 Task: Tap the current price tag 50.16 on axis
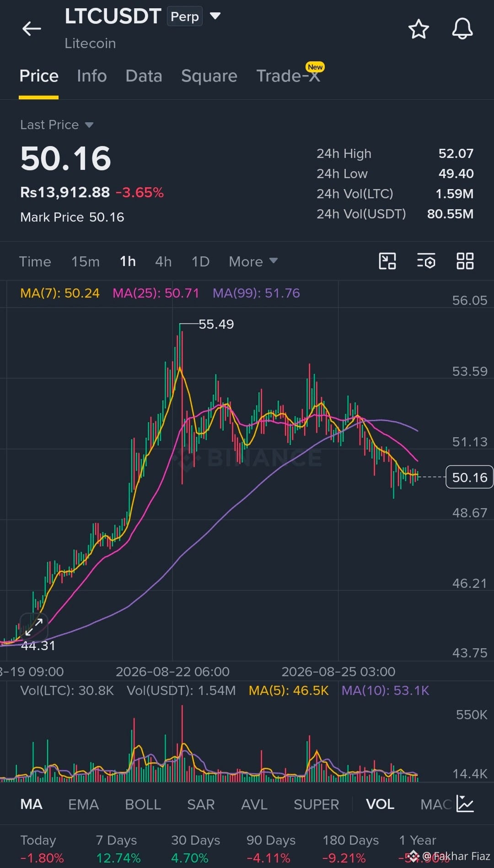coord(469,477)
